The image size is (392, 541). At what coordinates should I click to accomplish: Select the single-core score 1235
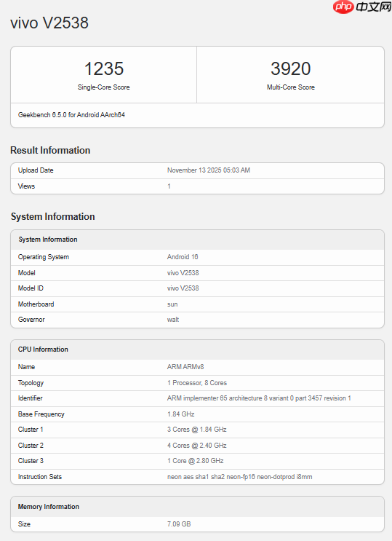104,68
